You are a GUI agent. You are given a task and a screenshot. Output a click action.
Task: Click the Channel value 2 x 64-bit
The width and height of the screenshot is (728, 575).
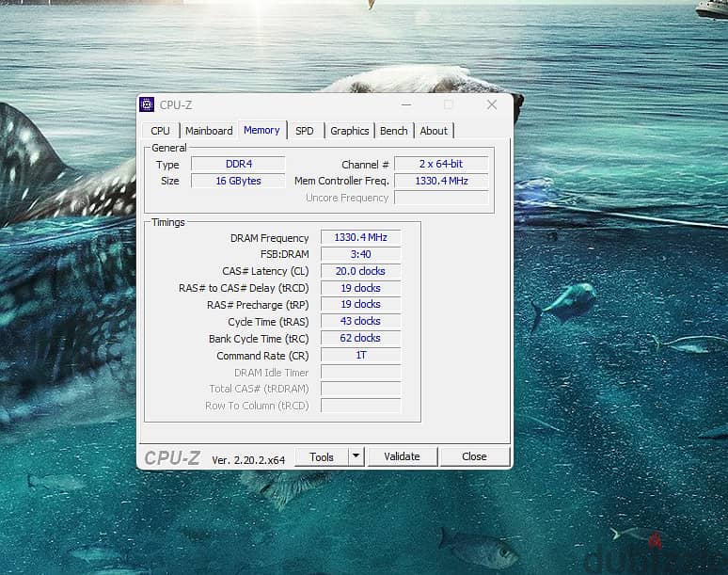point(441,164)
